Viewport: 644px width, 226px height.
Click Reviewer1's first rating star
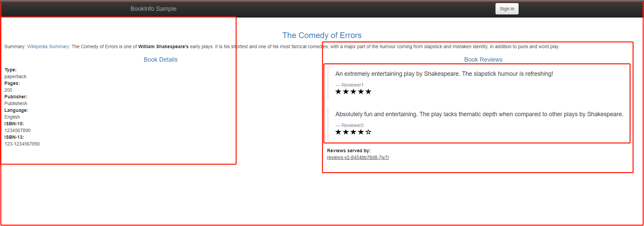[338, 92]
